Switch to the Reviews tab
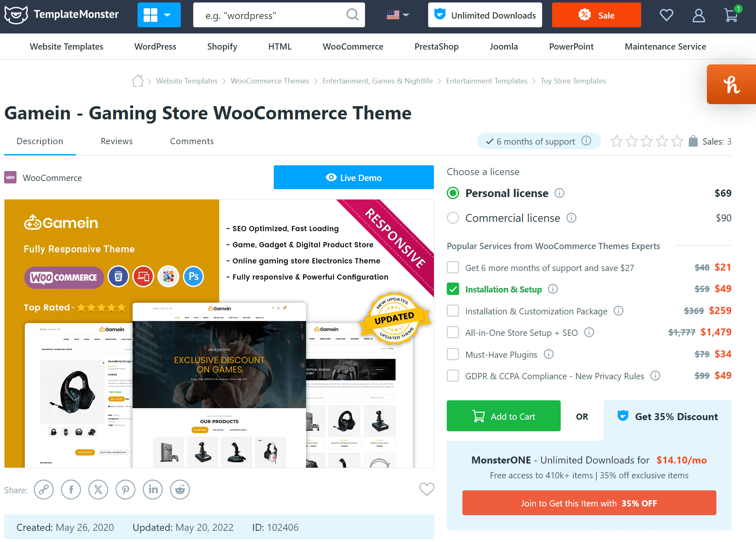 coord(117,141)
